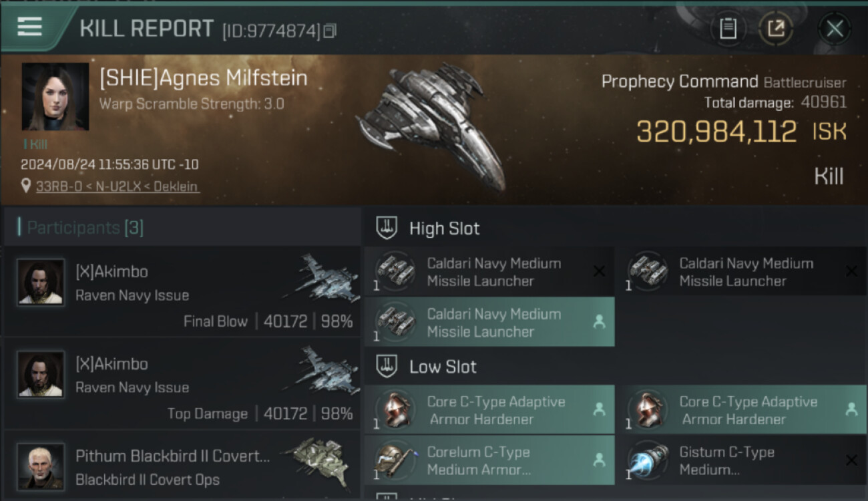Click the share export icon
This screenshot has height=501, width=868.
pyautogui.click(x=775, y=29)
